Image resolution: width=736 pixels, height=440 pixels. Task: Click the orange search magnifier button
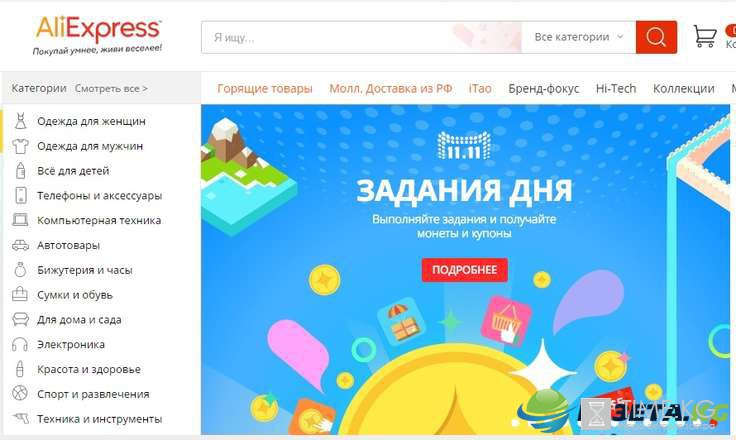[x=656, y=37]
